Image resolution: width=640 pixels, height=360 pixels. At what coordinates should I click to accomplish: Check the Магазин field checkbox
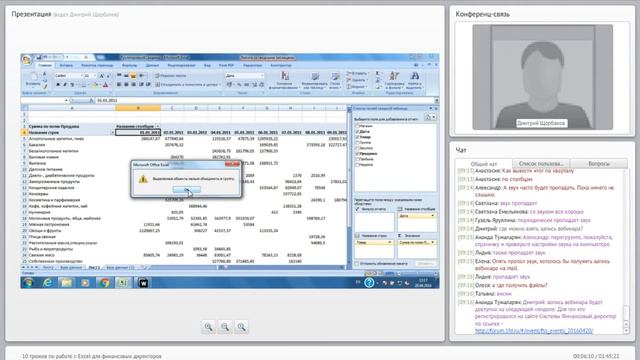[x=357, y=126]
